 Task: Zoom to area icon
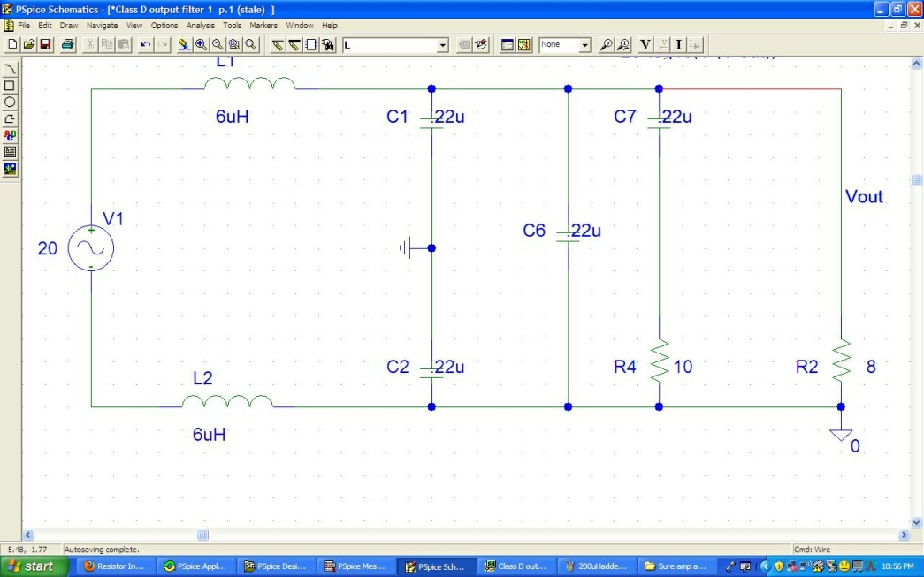click(x=234, y=45)
